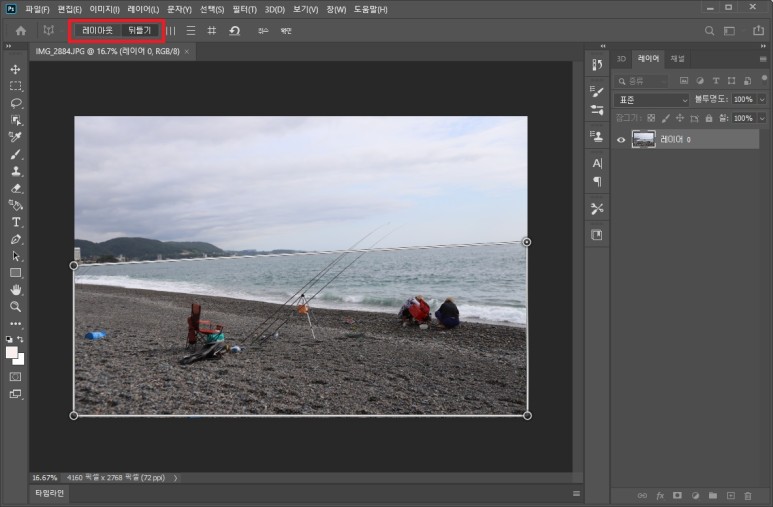773x507 pixels.
Task: Switch to 레이아웃 (Layout) mode
Action: coord(98,31)
